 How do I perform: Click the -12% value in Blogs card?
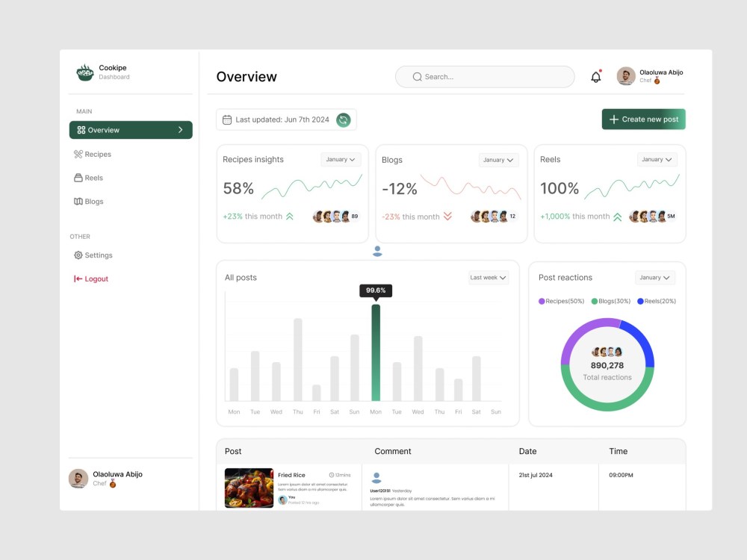click(x=400, y=189)
